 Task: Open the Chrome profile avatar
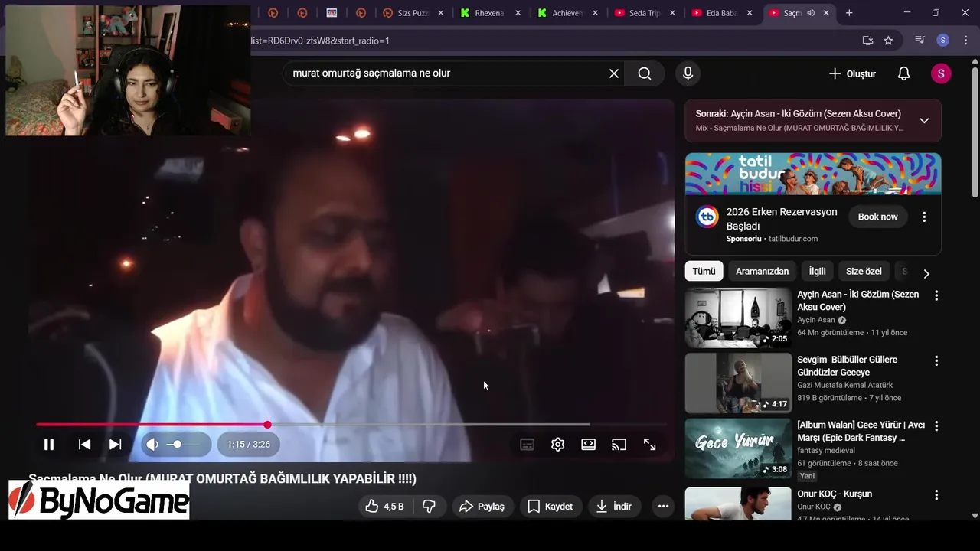pos(942,41)
